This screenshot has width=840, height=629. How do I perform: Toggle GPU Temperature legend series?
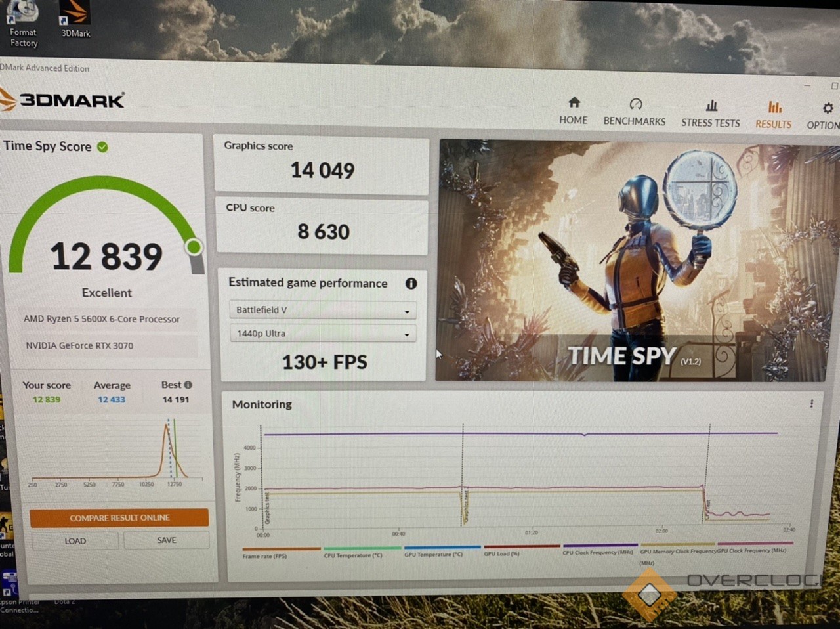point(442,551)
